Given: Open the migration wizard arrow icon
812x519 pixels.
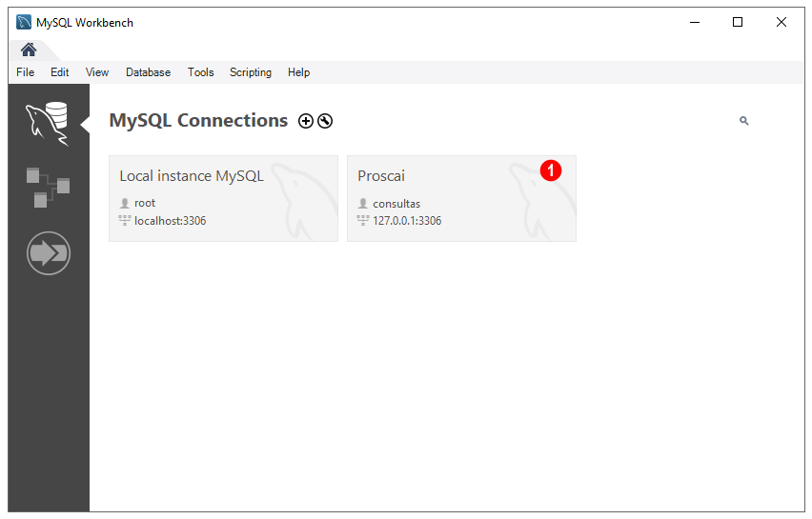Looking at the screenshot, I should tap(49, 253).
